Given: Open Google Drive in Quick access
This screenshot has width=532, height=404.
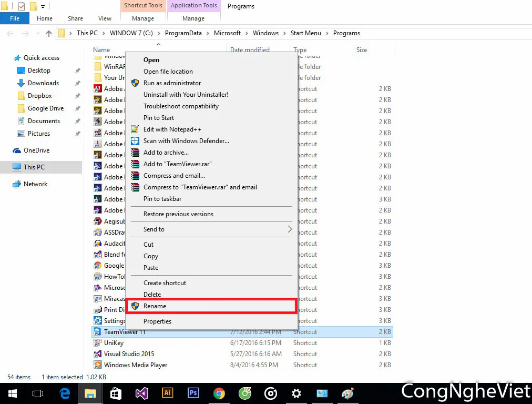Looking at the screenshot, I should [45, 108].
